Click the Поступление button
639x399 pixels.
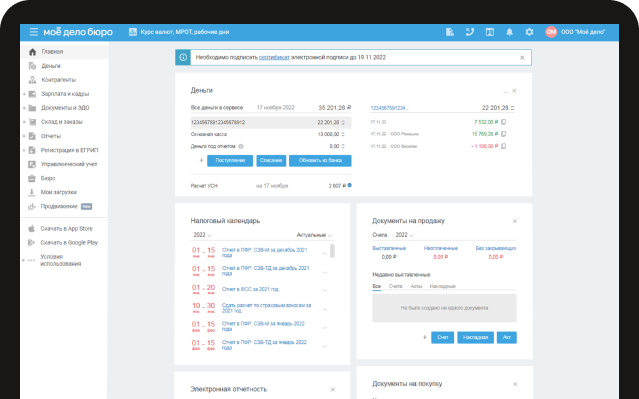[230, 161]
